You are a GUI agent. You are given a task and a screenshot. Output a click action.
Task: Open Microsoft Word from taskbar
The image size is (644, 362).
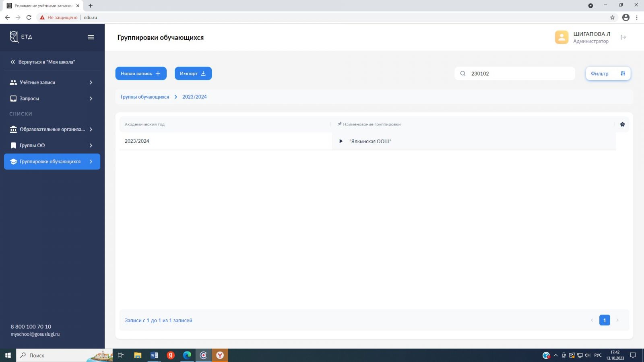154,355
